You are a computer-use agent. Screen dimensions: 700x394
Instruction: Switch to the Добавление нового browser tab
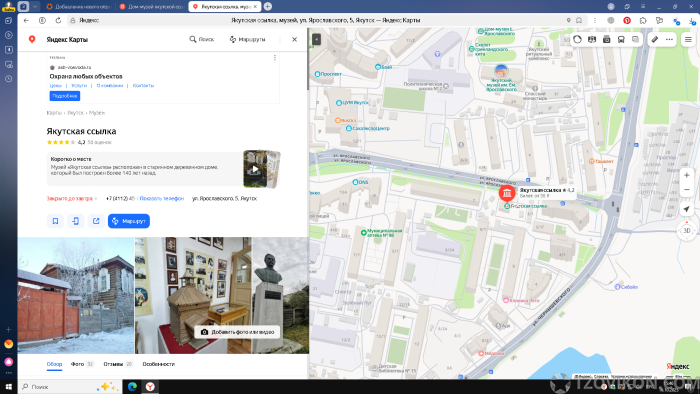point(78,7)
